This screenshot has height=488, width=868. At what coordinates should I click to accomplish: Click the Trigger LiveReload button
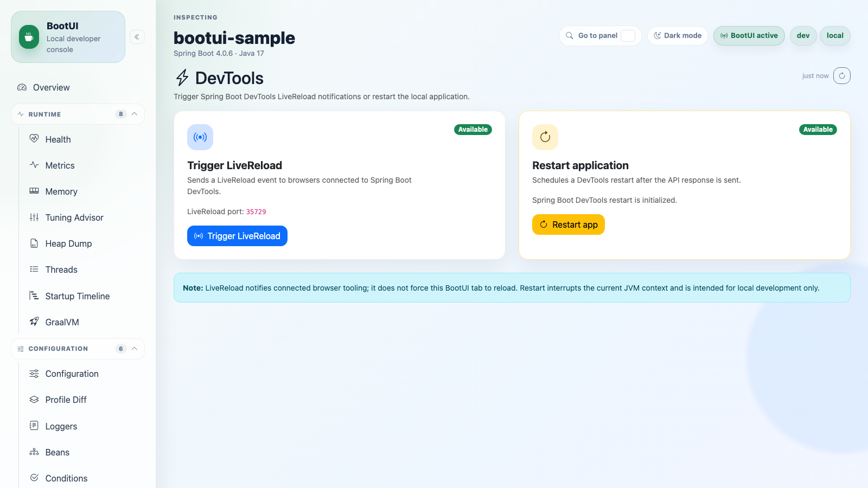point(237,236)
